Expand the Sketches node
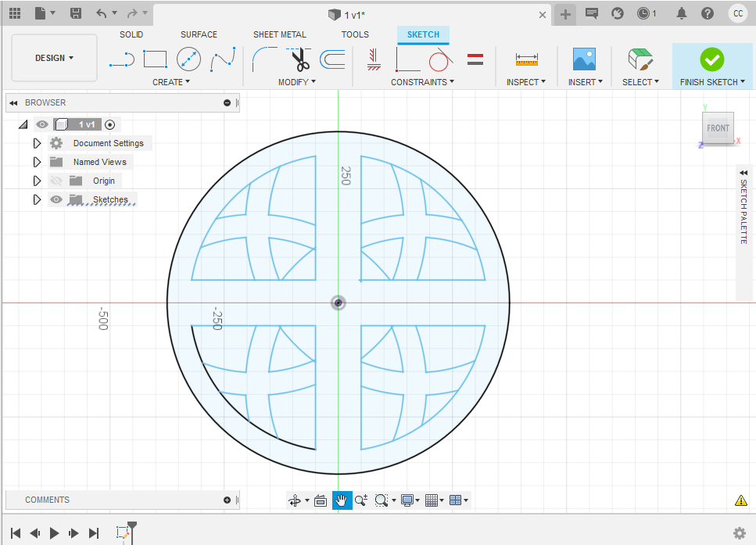Screen dimensions: 756x545 [37, 199]
